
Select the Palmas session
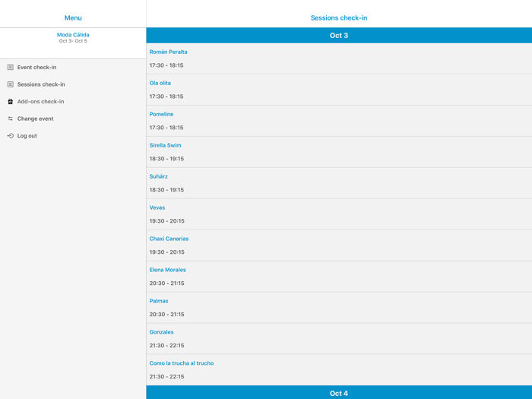tap(339, 308)
